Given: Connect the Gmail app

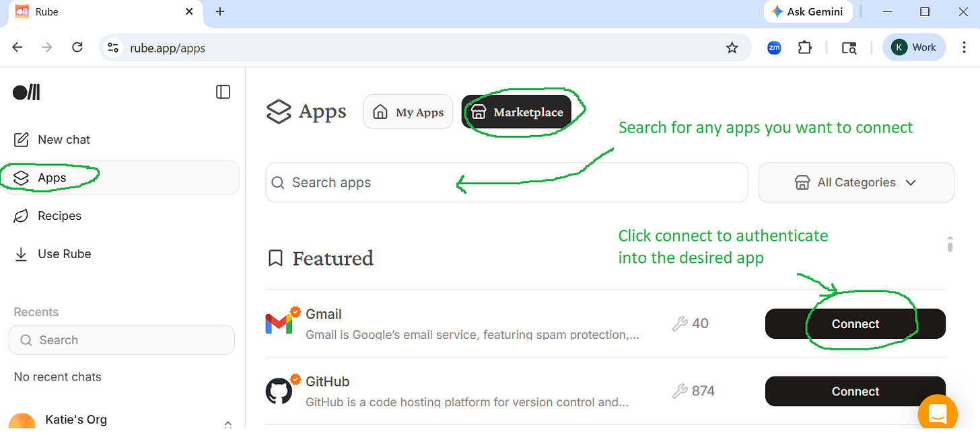Looking at the screenshot, I should pos(855,324).
